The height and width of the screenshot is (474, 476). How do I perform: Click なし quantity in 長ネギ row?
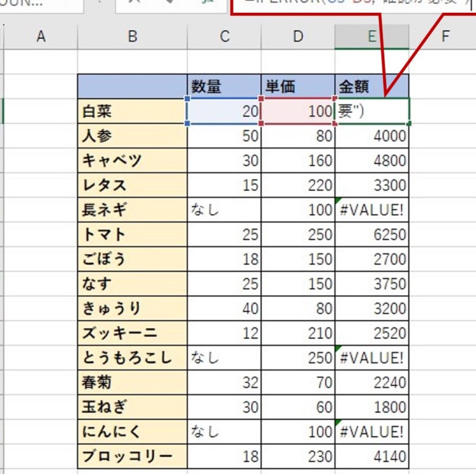click(x=224, y=210)
